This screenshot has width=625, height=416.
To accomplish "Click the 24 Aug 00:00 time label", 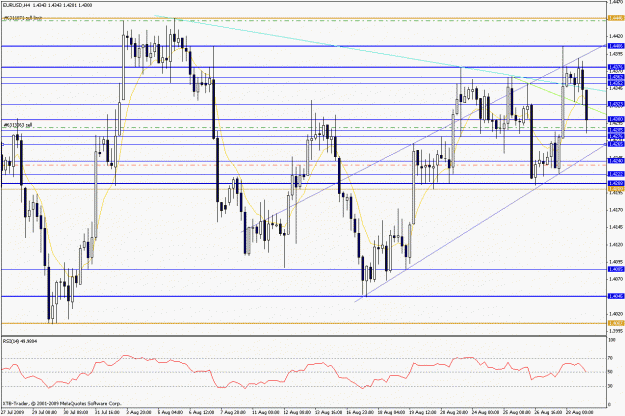I will click(x=485, y=412).
